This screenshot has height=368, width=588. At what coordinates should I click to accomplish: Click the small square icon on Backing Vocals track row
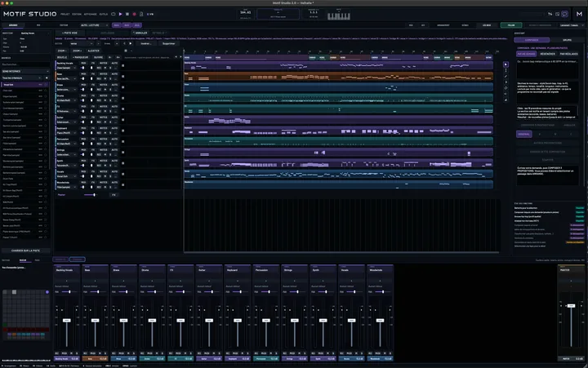tap(123, 65)
